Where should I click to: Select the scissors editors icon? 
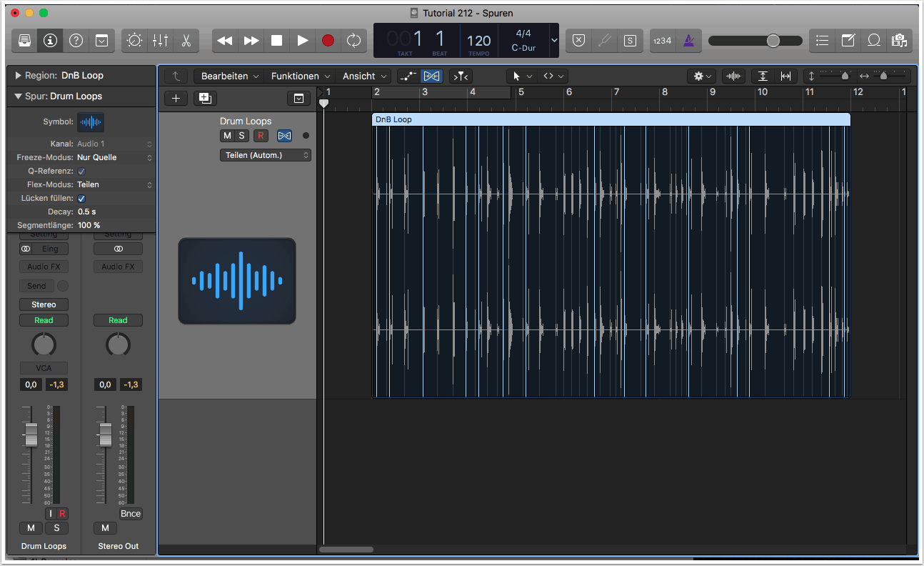pyautogui.click(x=186, y=41)
